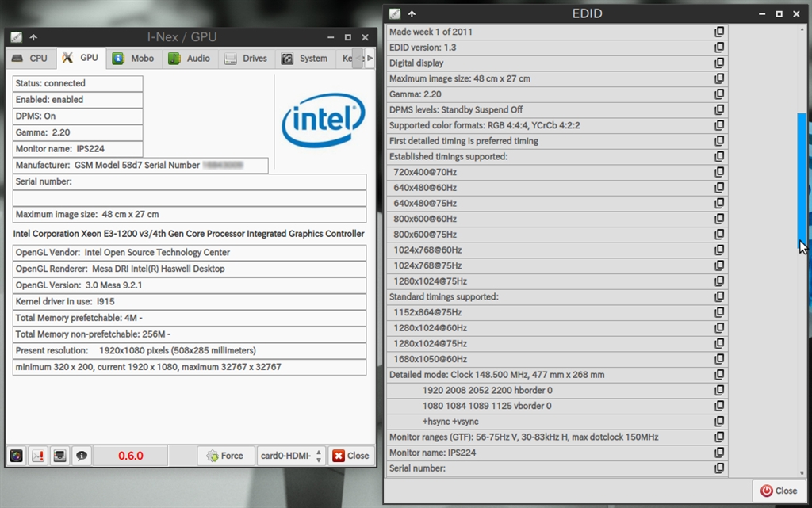Viewport: 812px width, 508px height.
Task: Open the info speech bubble icon
Action: coord(81,456)
